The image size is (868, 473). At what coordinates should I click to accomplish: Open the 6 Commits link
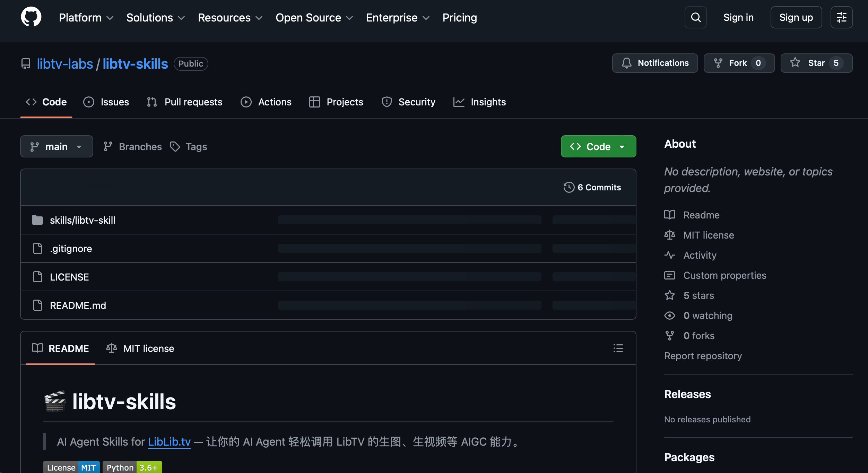592,187
